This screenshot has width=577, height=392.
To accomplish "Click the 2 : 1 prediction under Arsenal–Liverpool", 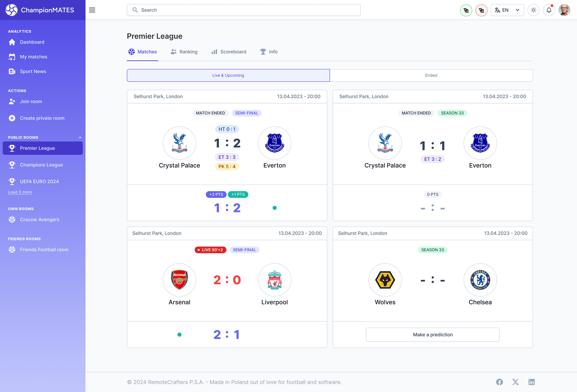I will click(227, 335).
